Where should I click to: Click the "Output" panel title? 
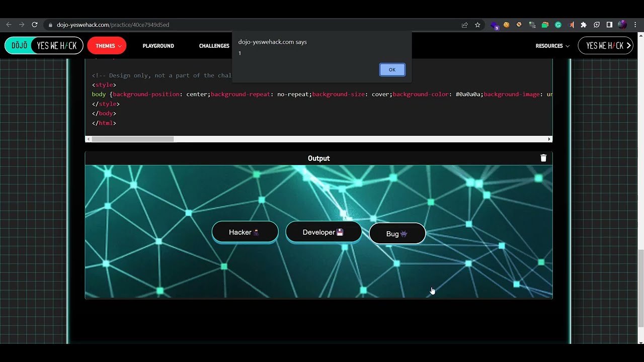[x=318, y=158]
